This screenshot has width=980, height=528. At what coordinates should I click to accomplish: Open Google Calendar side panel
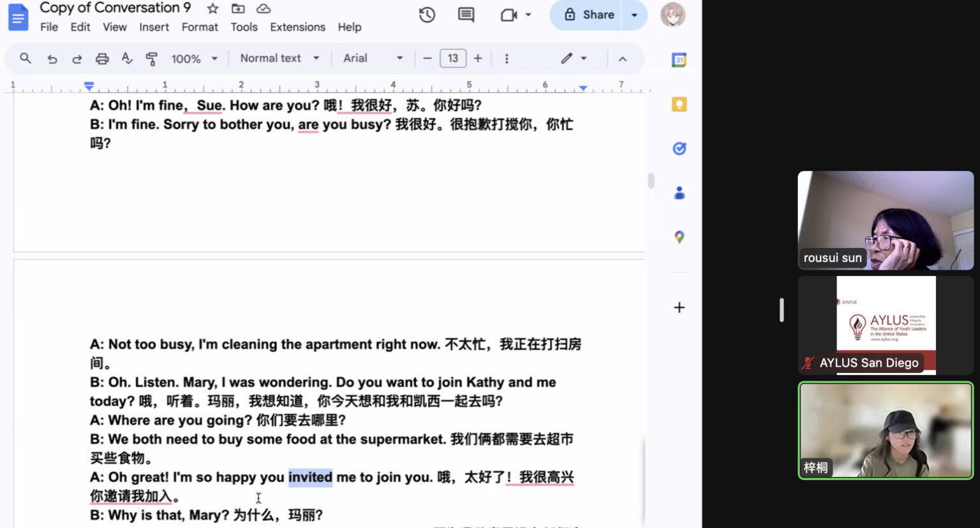point(679,60)
